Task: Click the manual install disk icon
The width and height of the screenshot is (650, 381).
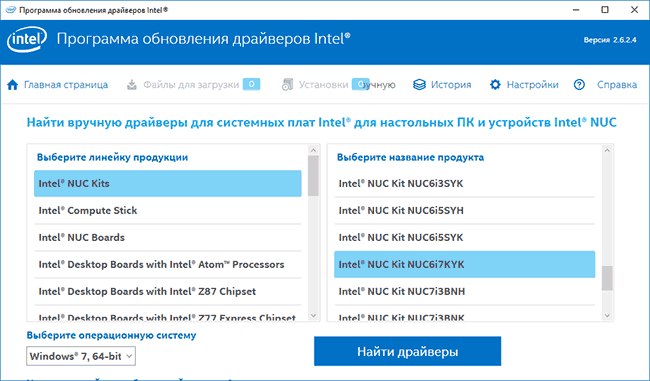Action: click(287, 85)
